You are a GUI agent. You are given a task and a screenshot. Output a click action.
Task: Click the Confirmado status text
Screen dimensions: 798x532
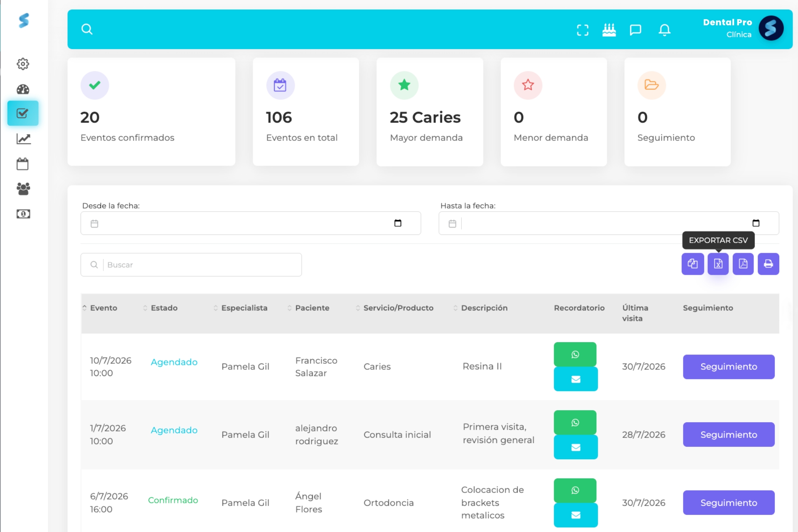tap(173, 500)
